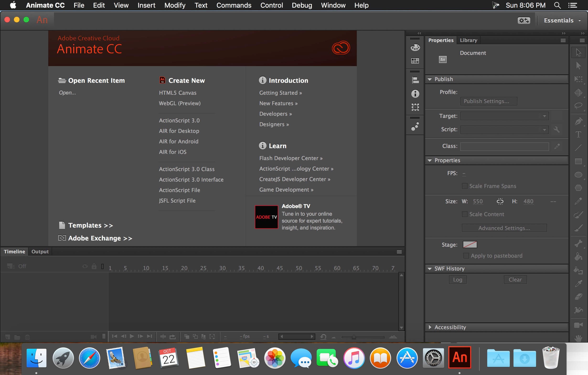This screenshot has width=588, height=375.
Task: Select the Paint Bucket tool
Action: point(578,257)
